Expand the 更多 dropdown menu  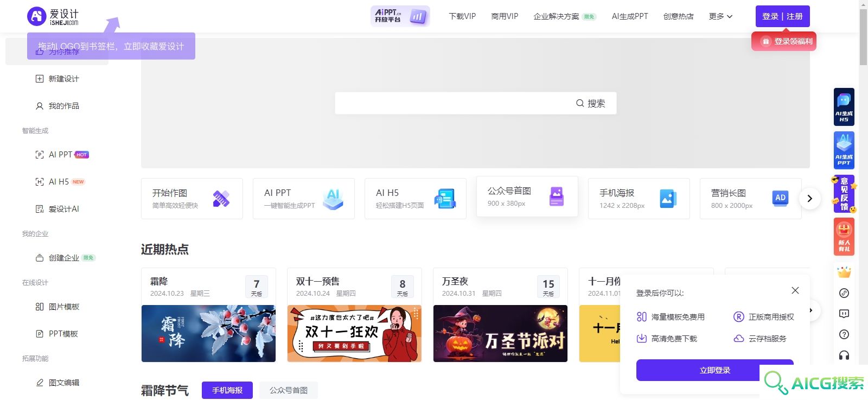click(x=720, y=16)
